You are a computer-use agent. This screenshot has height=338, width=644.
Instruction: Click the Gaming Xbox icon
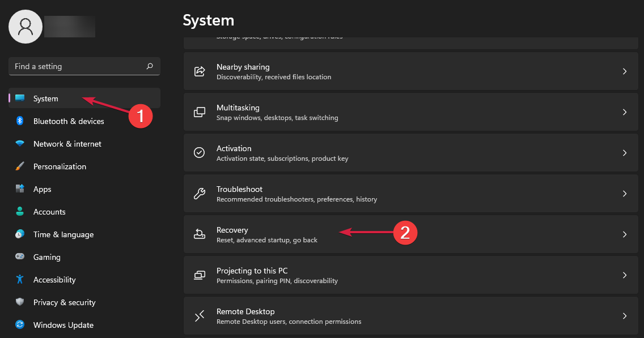(20, 257)
